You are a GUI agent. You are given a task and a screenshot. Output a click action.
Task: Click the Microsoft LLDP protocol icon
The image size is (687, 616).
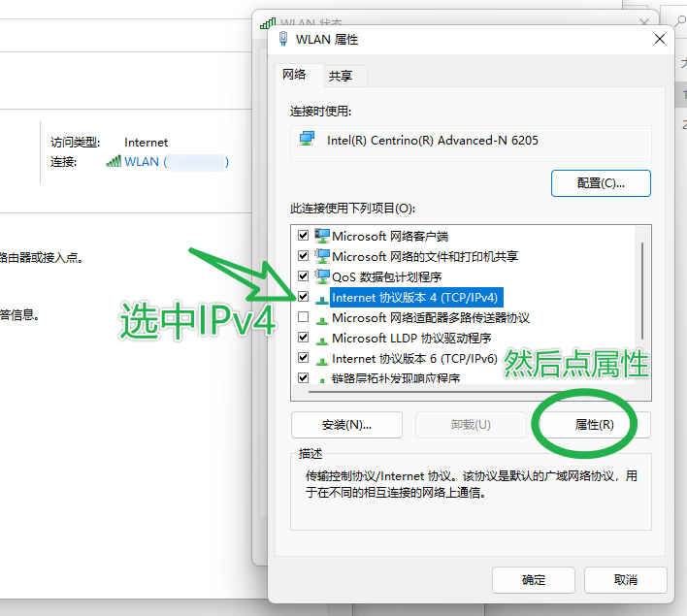(x=322, y=340)
